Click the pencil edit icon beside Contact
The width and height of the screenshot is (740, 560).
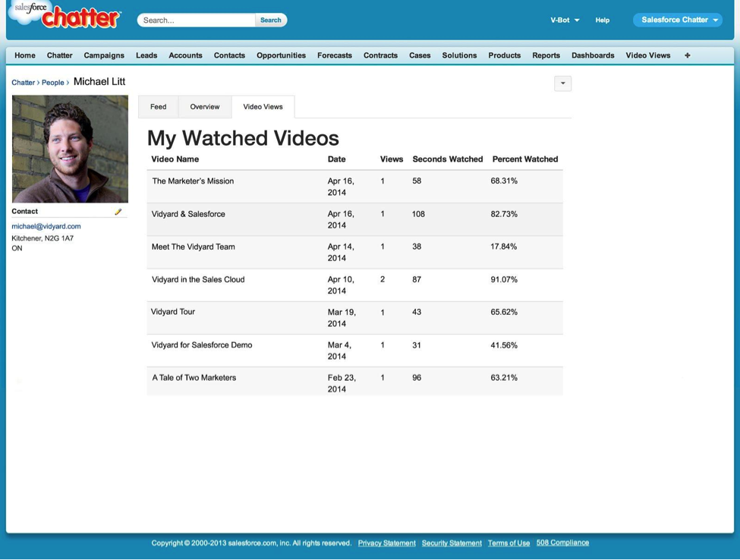click(118, 212)
